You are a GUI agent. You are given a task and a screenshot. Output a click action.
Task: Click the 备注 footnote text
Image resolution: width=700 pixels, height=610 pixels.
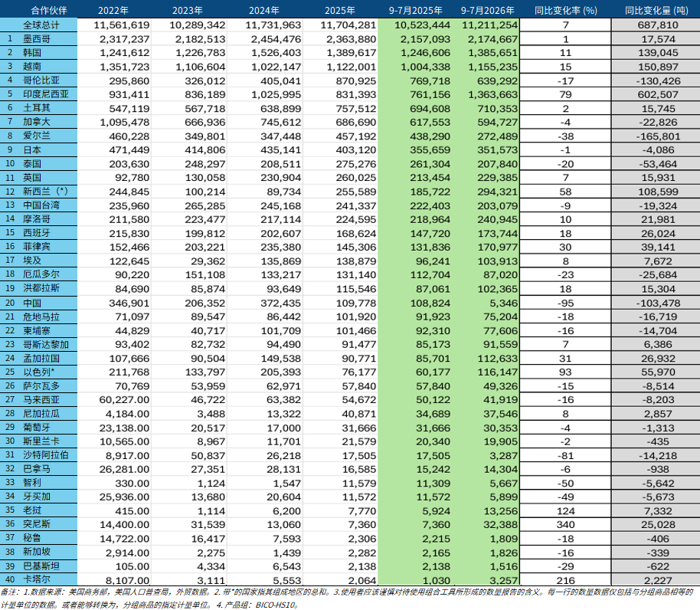[x=346, y=599]
